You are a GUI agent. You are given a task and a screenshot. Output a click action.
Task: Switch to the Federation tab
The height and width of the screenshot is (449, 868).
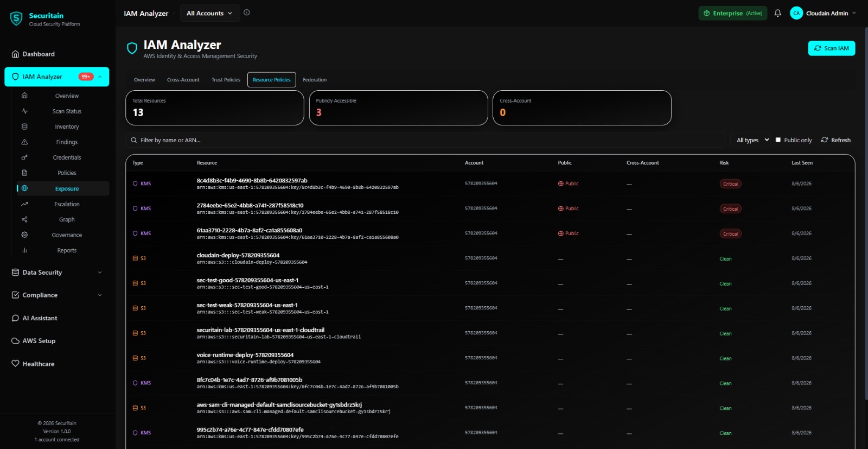click(x=315, y=80)
